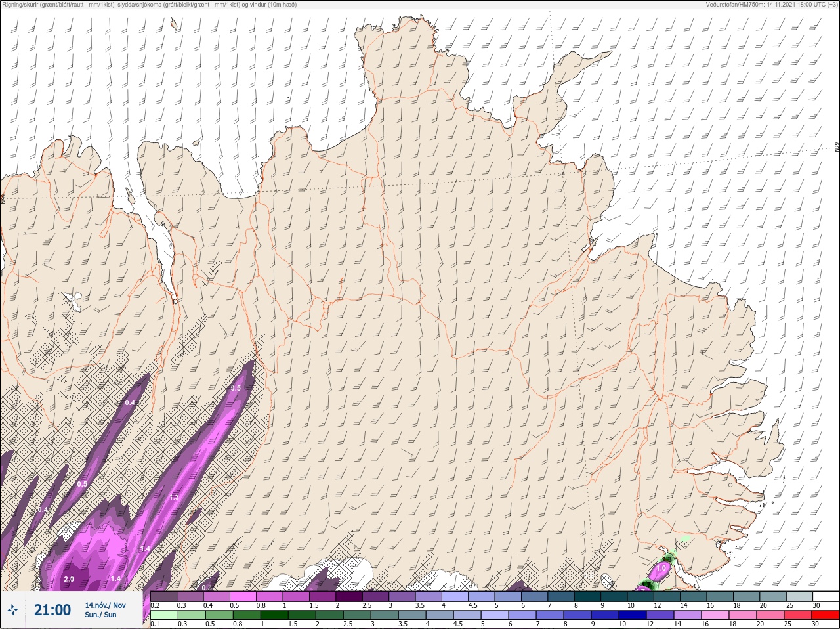Click the small island off the northwest coast

pos(175,25)
